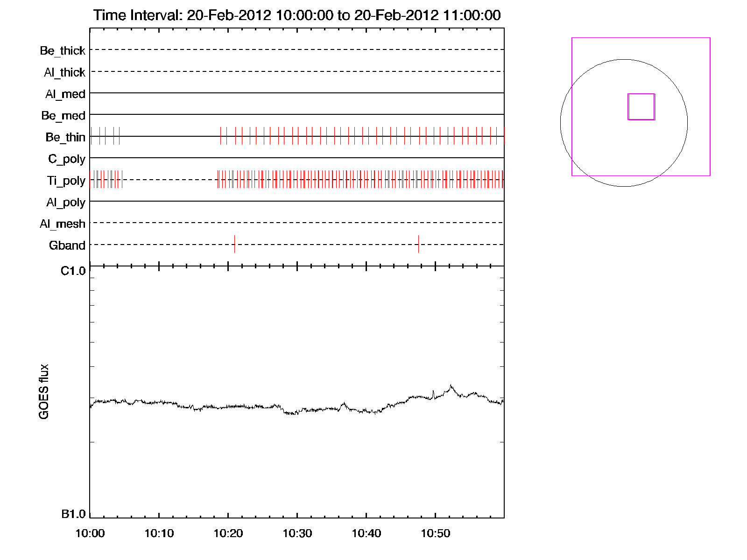Click the Ti_poly filter label

tap(66, 181)
